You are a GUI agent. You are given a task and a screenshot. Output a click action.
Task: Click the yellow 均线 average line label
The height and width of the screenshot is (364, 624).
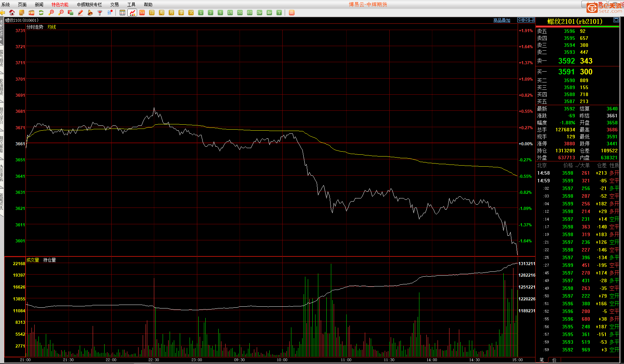52,27
